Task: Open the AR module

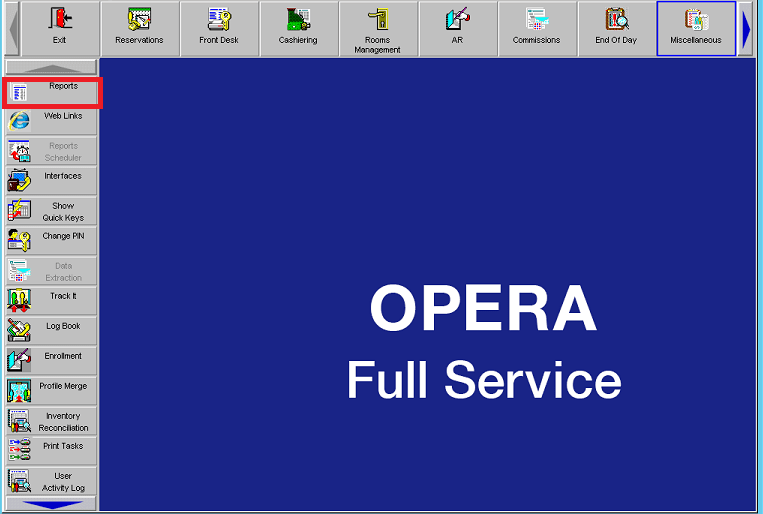Action: tap(457, 28)
